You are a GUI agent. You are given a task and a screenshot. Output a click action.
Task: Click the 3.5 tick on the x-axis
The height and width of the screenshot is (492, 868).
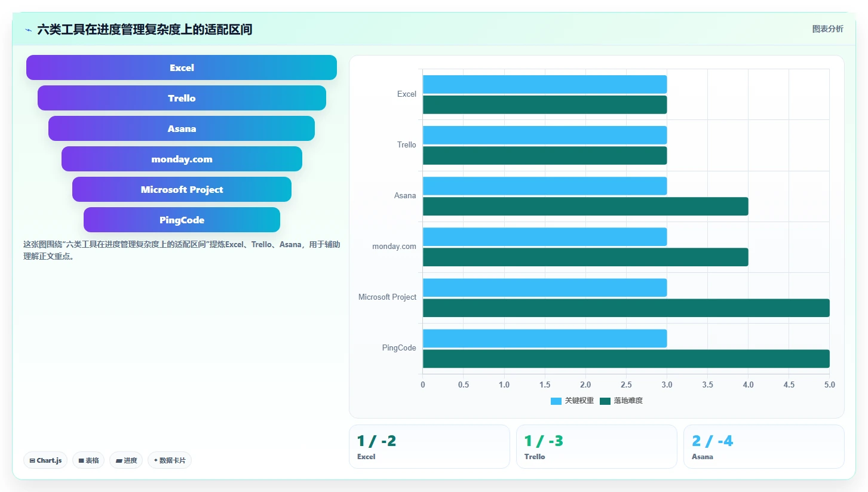(x=707, y=385)
